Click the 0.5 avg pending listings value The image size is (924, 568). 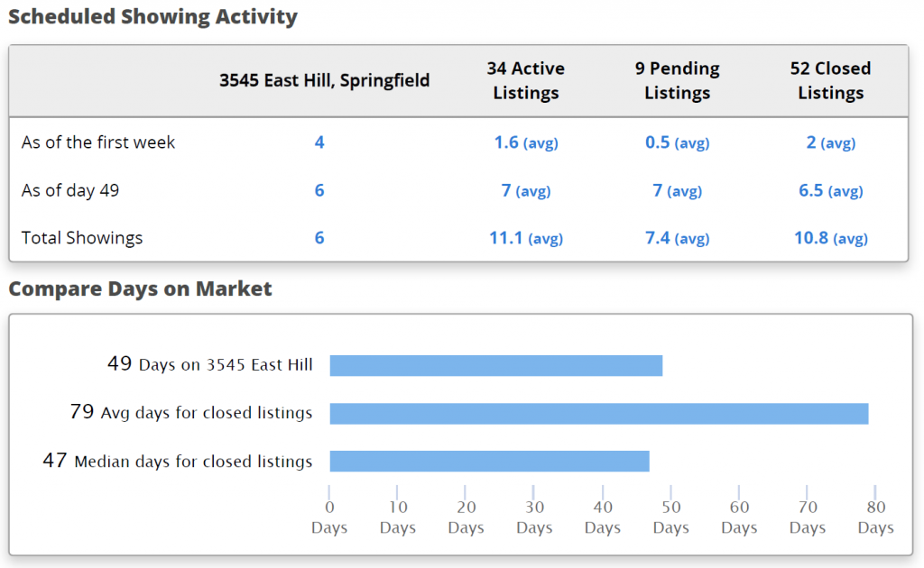click(677, 142)
